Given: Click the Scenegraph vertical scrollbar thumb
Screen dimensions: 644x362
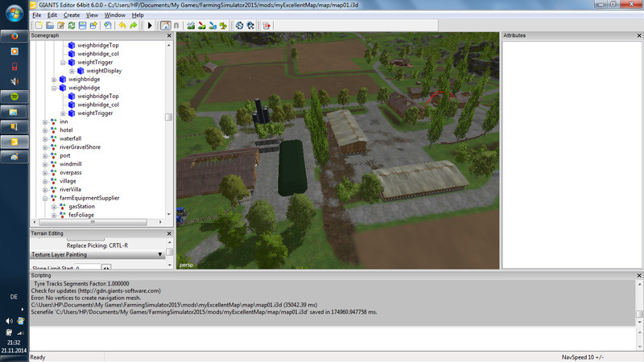Looking at the screenshot, I should pyautogui.click(x=168, y=117).
